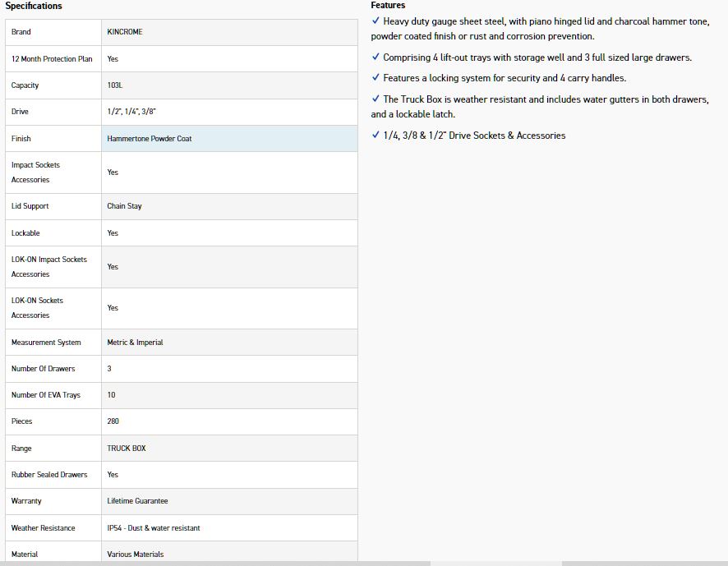
Task: Click the checkmark beside locking system feature
Action: click(376, 78)
